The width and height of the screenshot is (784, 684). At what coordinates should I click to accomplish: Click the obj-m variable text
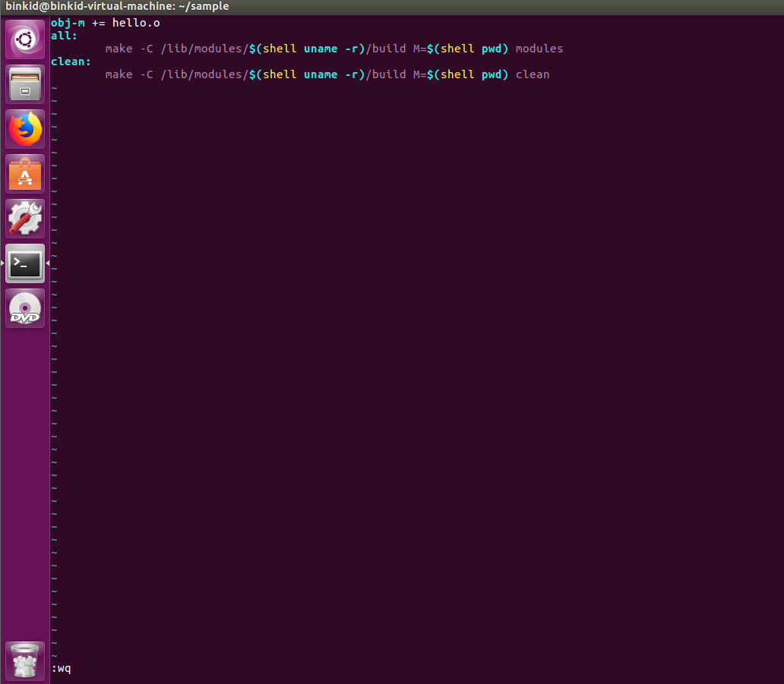click(x=68, y=23)
